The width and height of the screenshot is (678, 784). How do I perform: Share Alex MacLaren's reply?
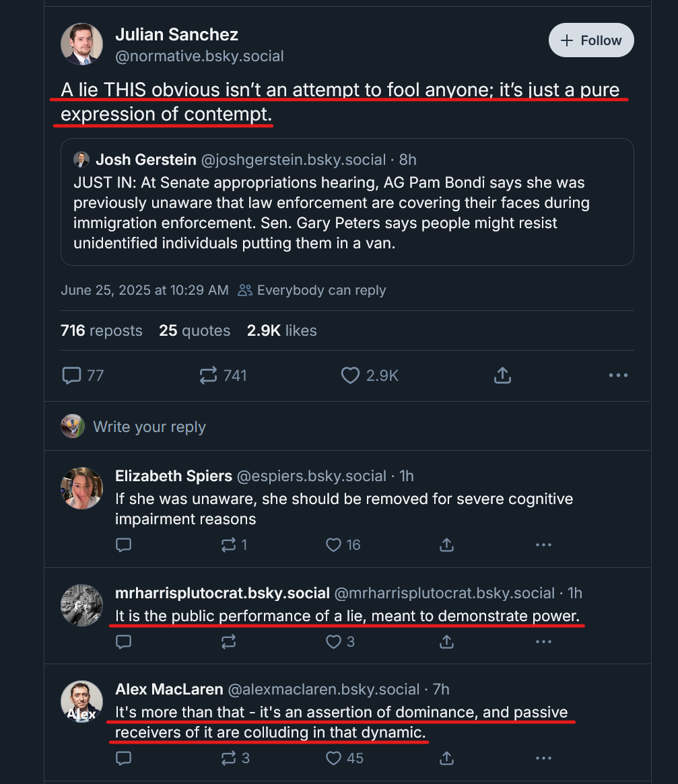[x=446, y=758]
